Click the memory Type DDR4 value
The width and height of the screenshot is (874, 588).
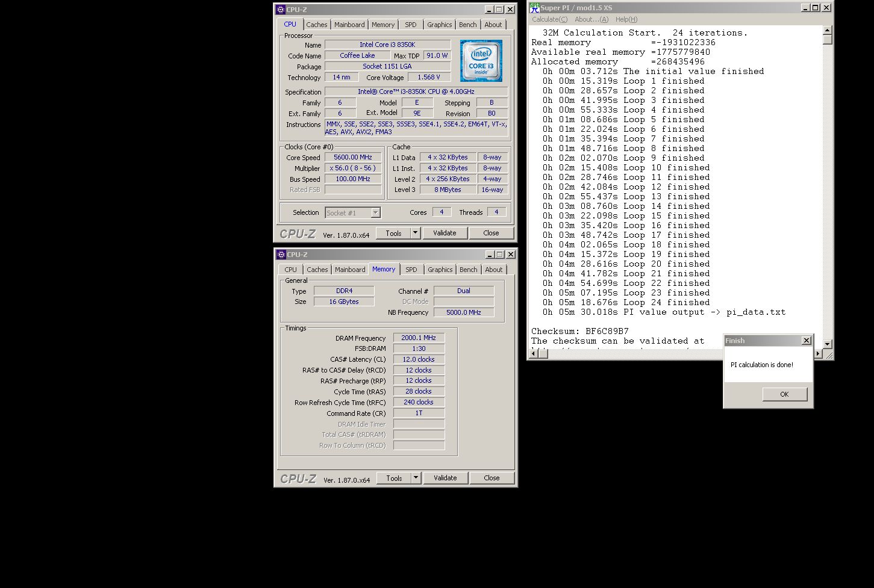tap(344, 291)
